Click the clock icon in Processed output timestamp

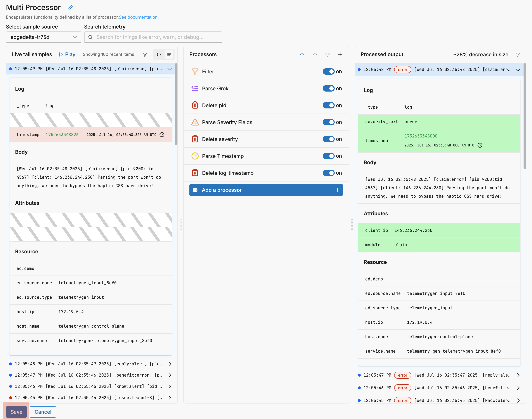click(480, 145)
